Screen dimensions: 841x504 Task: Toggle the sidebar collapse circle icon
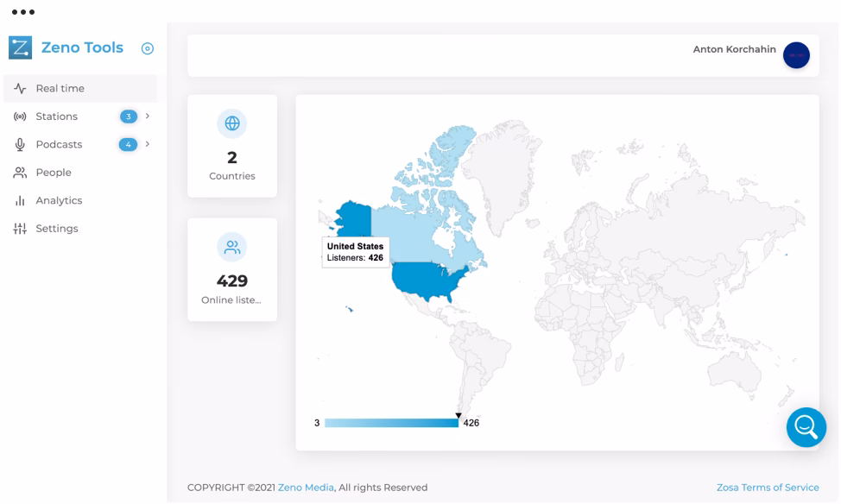(x=148, y=48)
